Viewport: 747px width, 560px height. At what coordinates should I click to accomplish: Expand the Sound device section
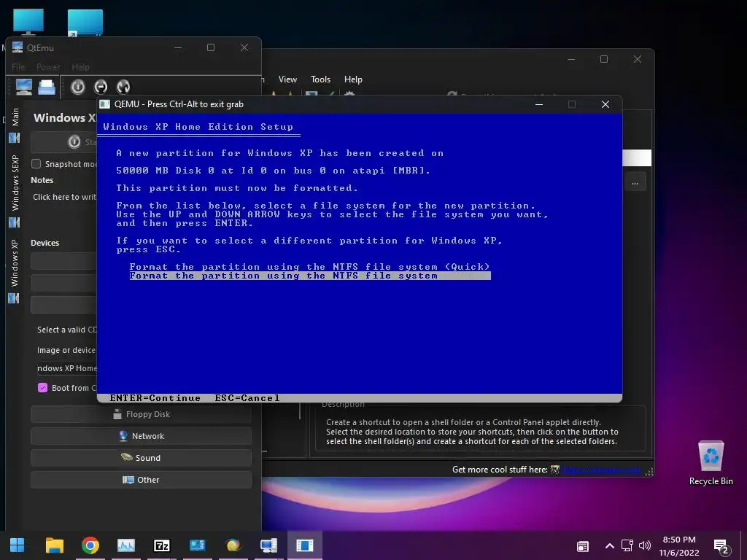141,458
